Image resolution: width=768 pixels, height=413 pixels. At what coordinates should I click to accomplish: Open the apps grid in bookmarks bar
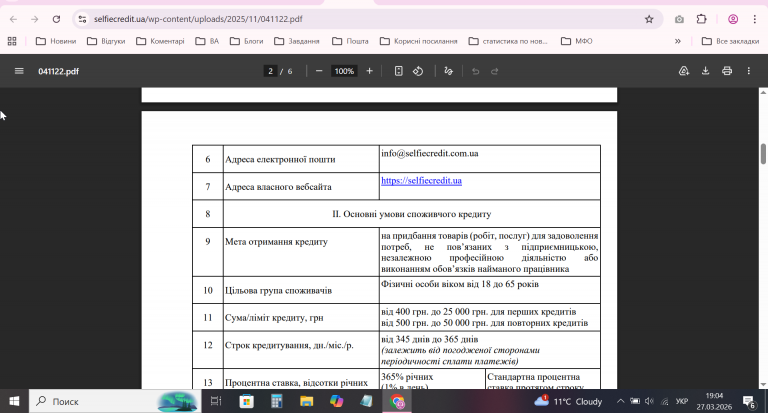(x=12, y=41)
